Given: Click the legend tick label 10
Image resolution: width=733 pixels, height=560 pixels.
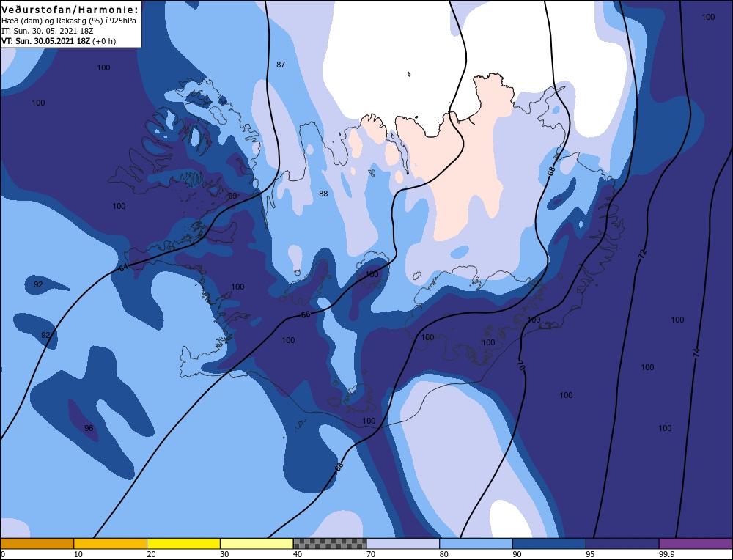Looking at the screenshot, I should [78, 554].
